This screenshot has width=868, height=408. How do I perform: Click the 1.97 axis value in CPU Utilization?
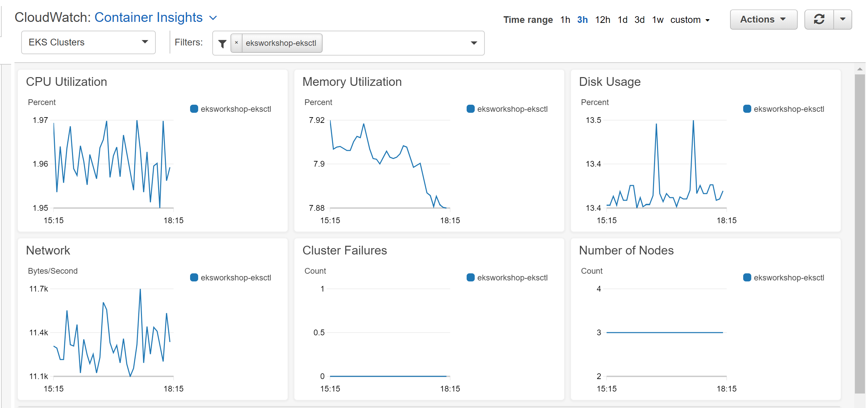[40, 120]
